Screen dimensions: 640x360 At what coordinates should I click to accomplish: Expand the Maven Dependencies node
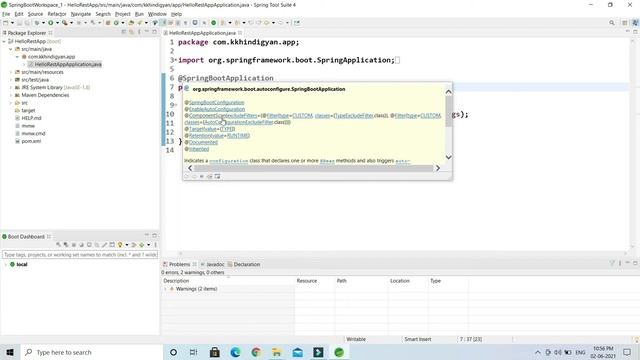click(11, 95)
